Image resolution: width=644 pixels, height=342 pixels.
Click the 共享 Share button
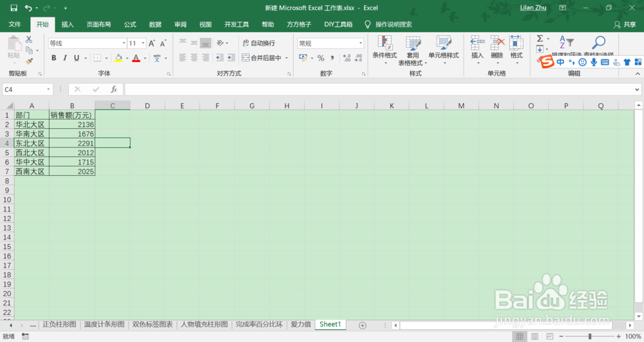pos(625,24)
